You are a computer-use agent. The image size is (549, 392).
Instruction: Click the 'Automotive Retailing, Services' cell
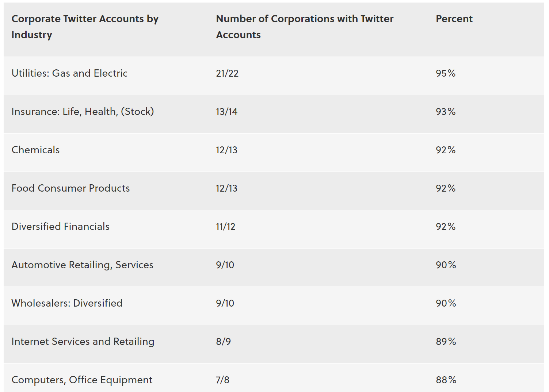[82, 265]
